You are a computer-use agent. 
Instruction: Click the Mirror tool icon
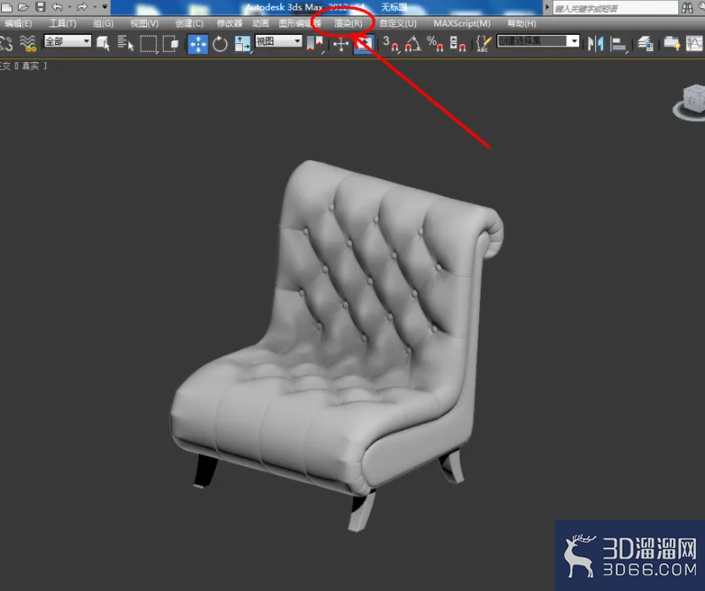pos(595,44)
